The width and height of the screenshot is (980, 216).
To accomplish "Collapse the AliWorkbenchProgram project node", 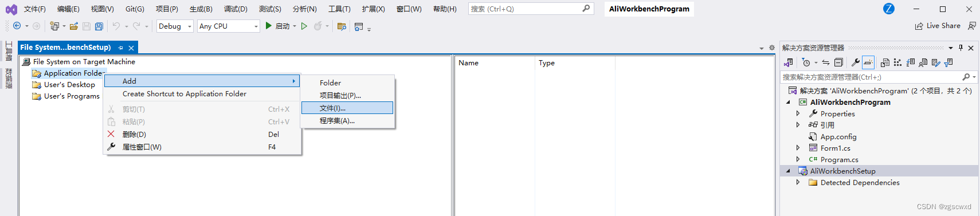I will pyautogui.click(x=788, y=102).
